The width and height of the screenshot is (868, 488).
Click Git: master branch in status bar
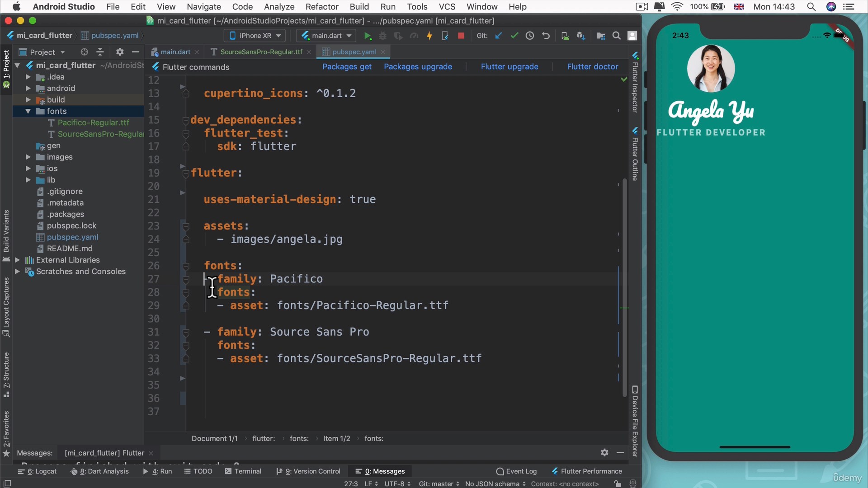(x=439, y=483)
